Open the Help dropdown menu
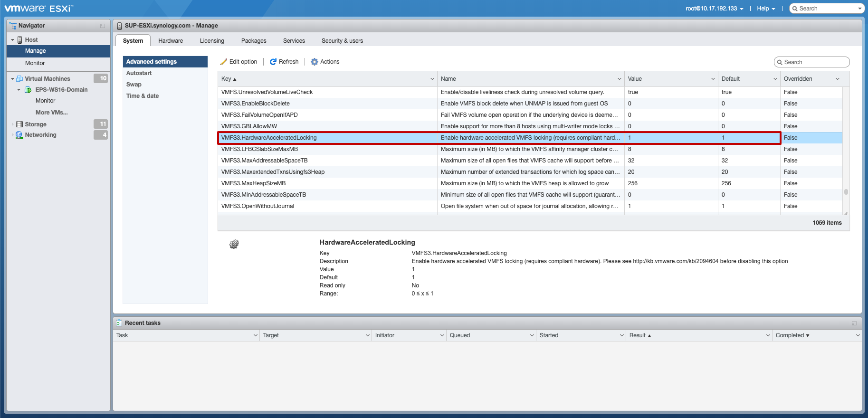This screenshot has width=868, height=418. point(766,9)
